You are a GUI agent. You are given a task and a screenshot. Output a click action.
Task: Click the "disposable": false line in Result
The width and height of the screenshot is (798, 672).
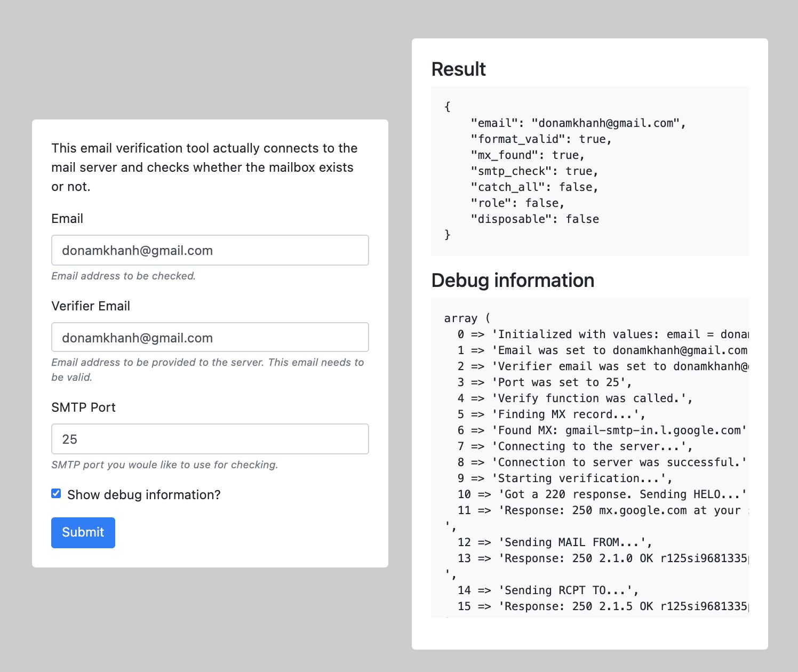point(534,219)
